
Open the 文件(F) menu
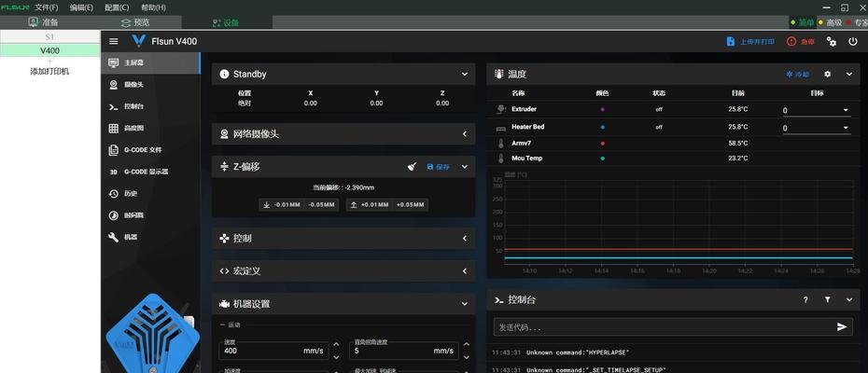(47, 7)
